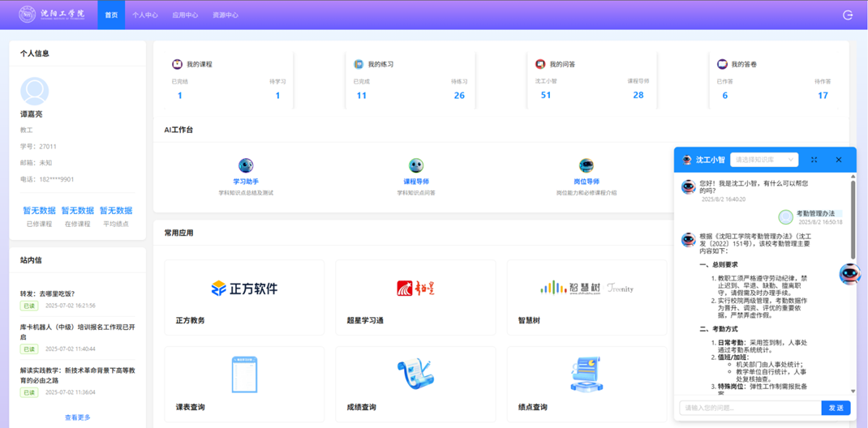Image resolution: width=868 pixels, height=428 pixels.
Task: Click the chat panel vertical scrollbar
Action: click(853, 219)
